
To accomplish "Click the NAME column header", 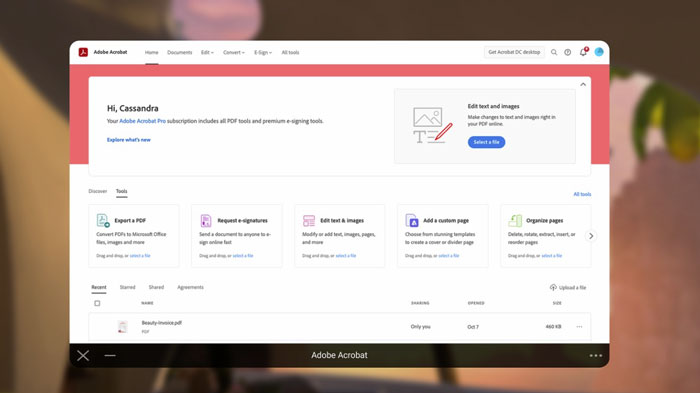I will coord(147,303).
